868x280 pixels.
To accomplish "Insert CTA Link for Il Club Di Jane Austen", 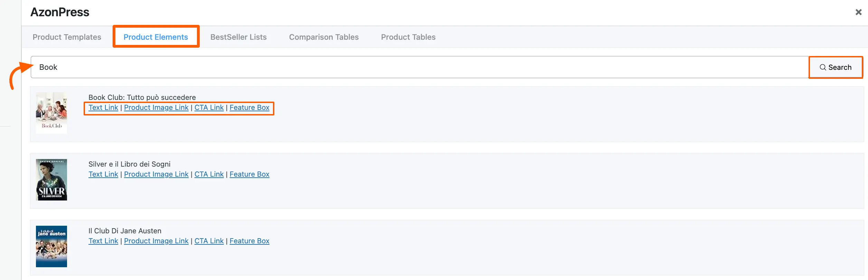I will click(x=209, y=241).
